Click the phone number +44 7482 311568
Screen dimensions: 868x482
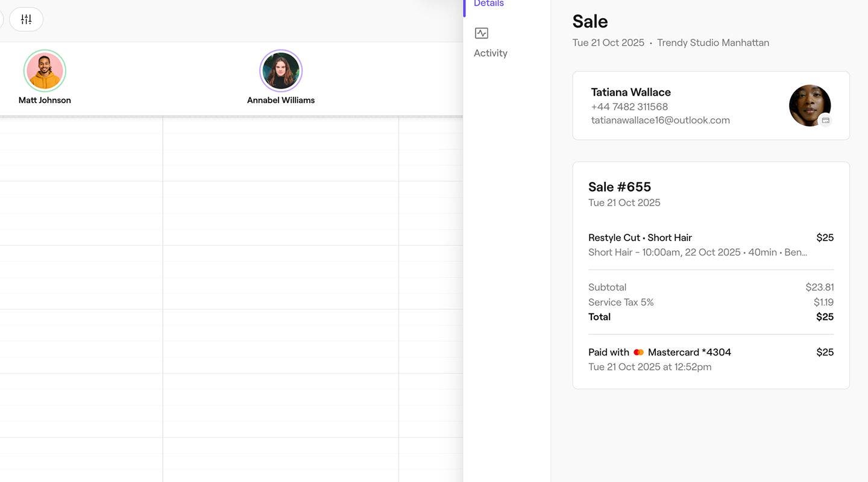coord(629,107)
